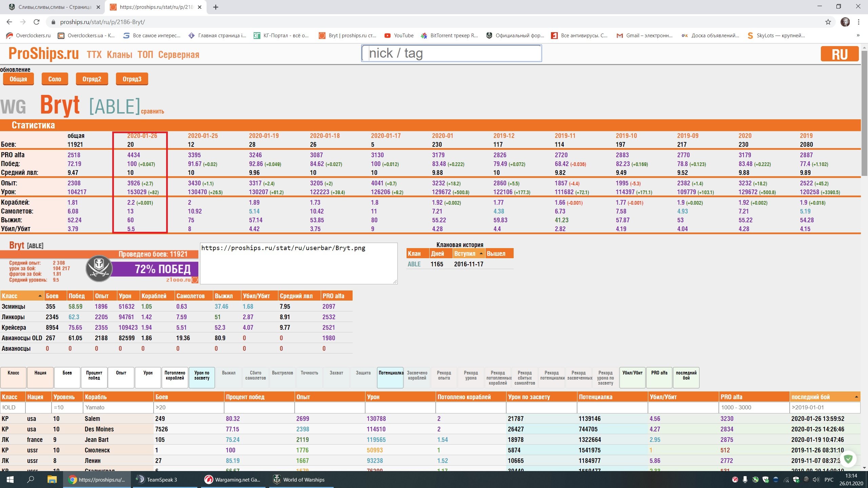Image resolution: width=868 pixels, height=488 pixels.
Task: Bookmark this page with the star icon
Action: tap(828, 22)
